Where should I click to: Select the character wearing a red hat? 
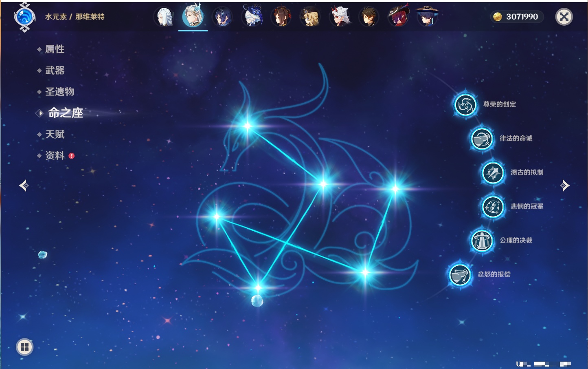(x=398, y=17)
